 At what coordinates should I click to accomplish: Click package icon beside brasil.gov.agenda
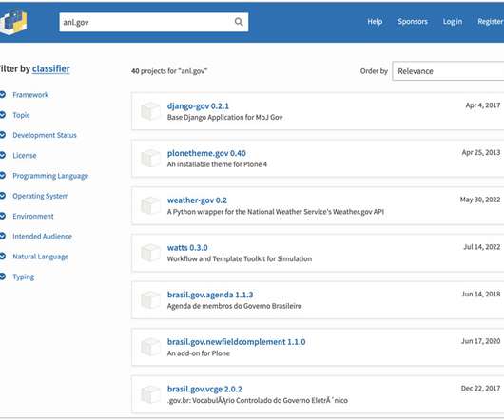click(x=150, y=300)
